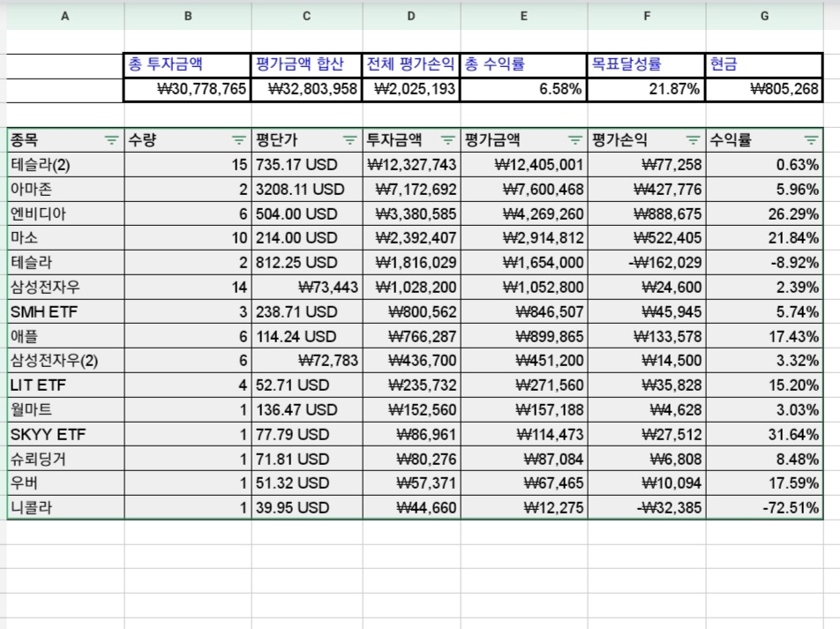This screenshot has height=629, width=840.
Task: Select the ₩32,803,958 valuation total cell
Action: click(x=307, y=89)
